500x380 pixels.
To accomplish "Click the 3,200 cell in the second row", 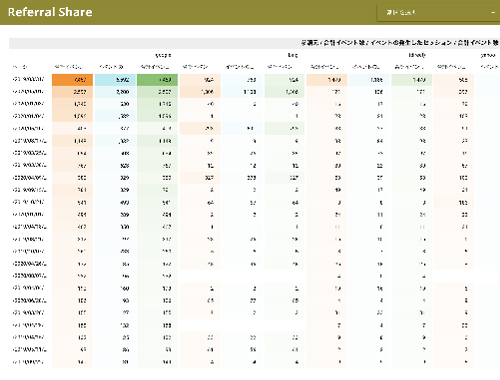I will [x=115, y=92].
